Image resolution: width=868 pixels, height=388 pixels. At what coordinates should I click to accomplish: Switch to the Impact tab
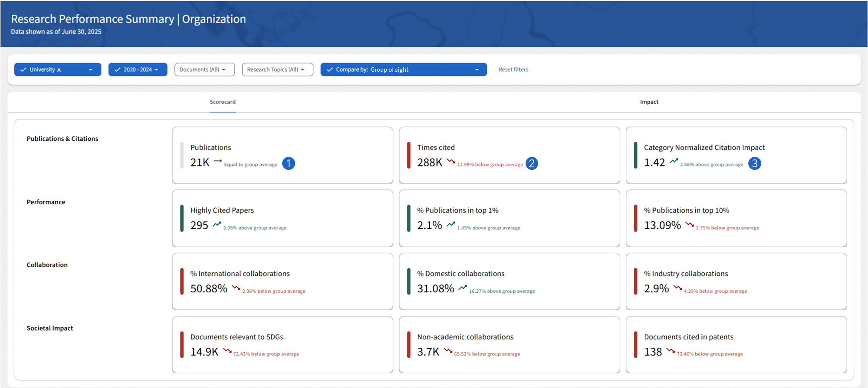point(649,102)
